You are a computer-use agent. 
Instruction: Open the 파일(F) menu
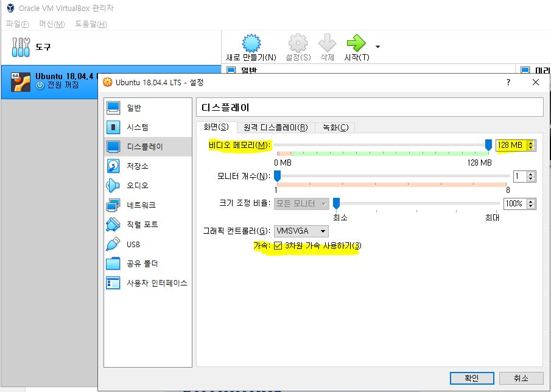tap(17, 24)
